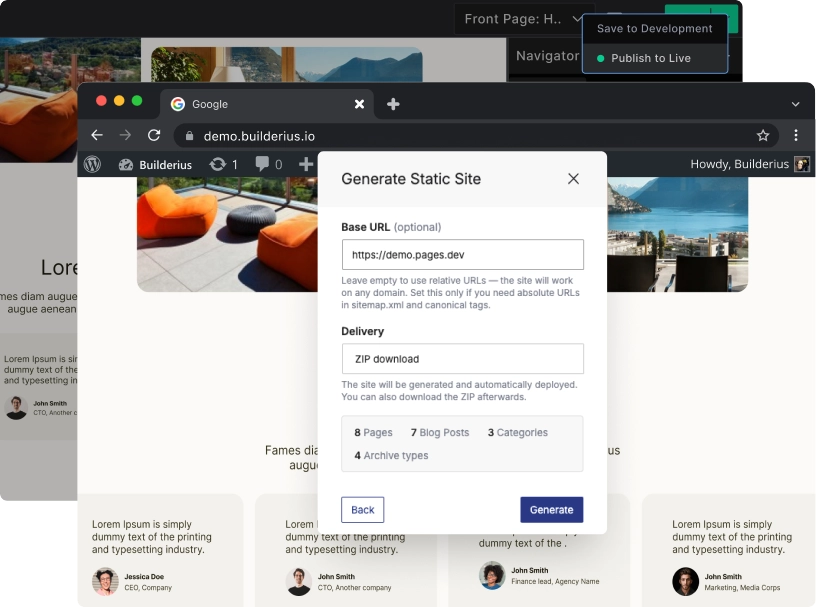Click the macOS yellow minimize button
Screen dimensions: 816x607
pos(119,100)
